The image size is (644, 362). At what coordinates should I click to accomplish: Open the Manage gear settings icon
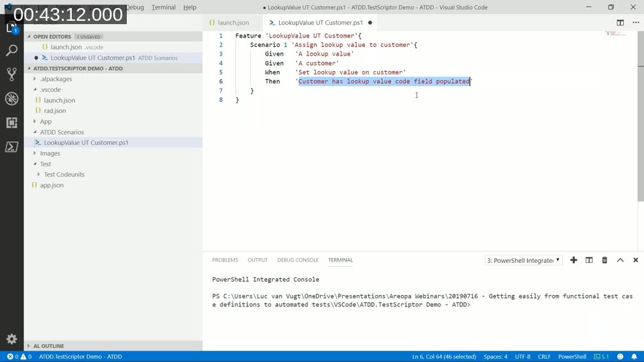pos(11,339)
